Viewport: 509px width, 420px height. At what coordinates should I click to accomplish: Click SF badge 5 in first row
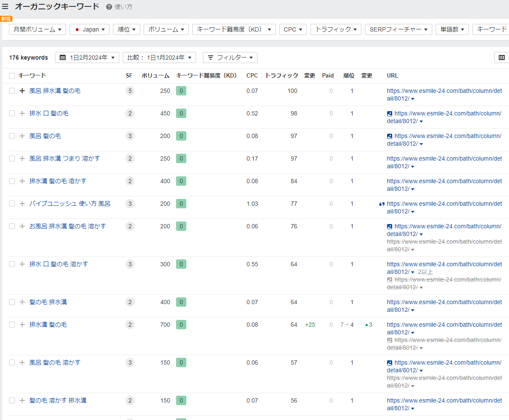tap(130, 91)
